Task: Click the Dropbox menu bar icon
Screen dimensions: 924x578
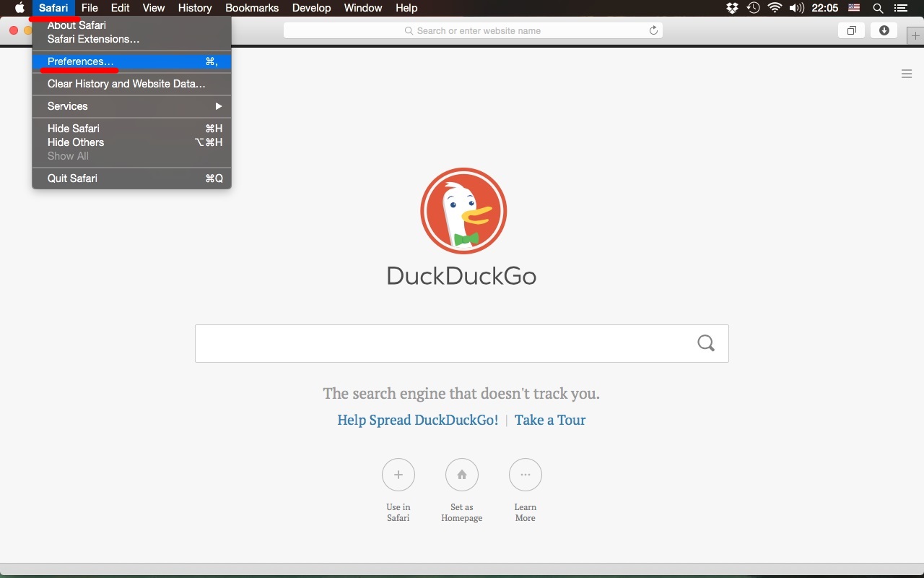Action: pos(733,8)
